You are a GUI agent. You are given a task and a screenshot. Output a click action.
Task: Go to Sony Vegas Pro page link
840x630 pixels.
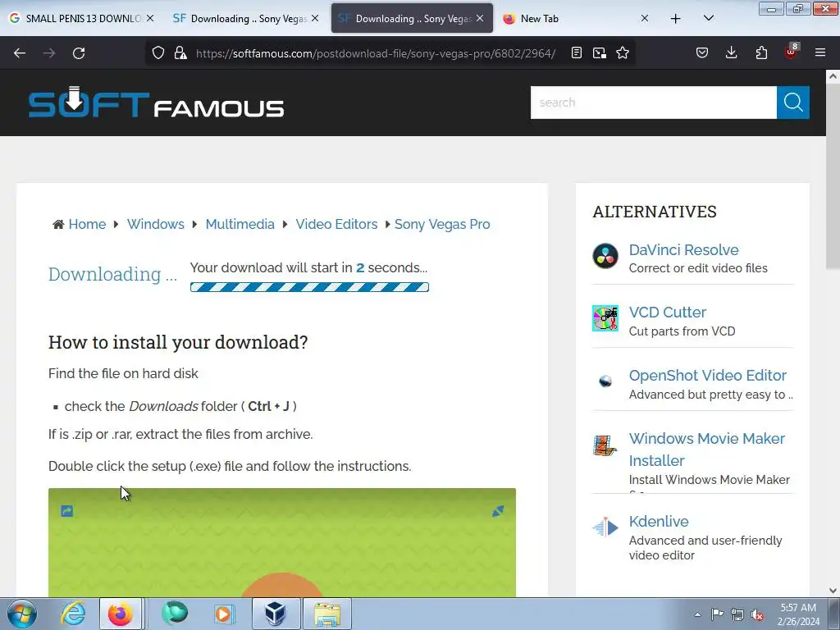442,224
